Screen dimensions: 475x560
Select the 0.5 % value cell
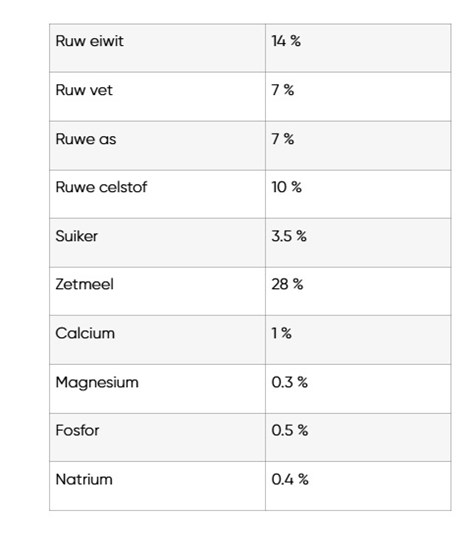click(358, 438)
